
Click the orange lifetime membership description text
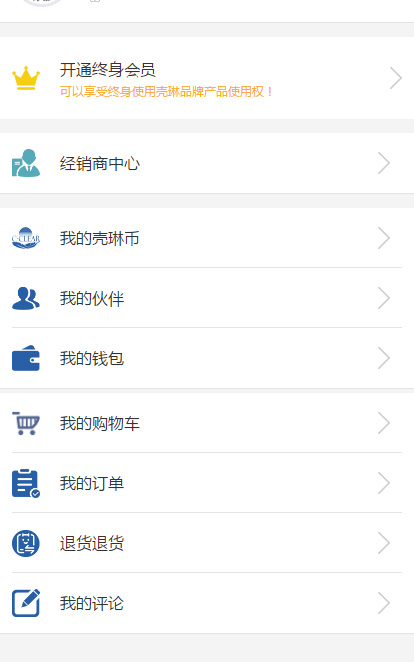coord(167,92)
